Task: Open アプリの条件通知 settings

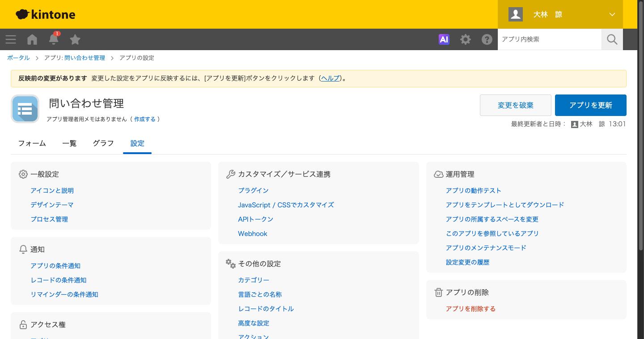Action: click(55, 266)
